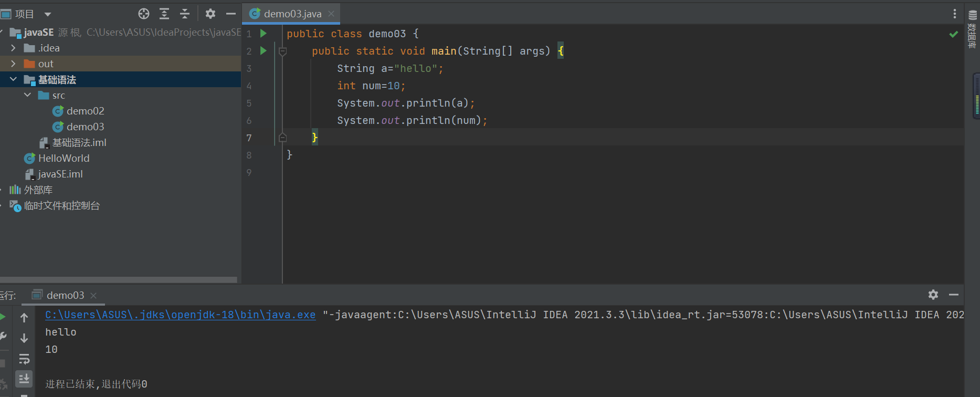The height and width of the screenshot is (397, 980).
Task: Click the project panel horizontal scrollbar
Action: pyautogui.click(x=118, y=280)
